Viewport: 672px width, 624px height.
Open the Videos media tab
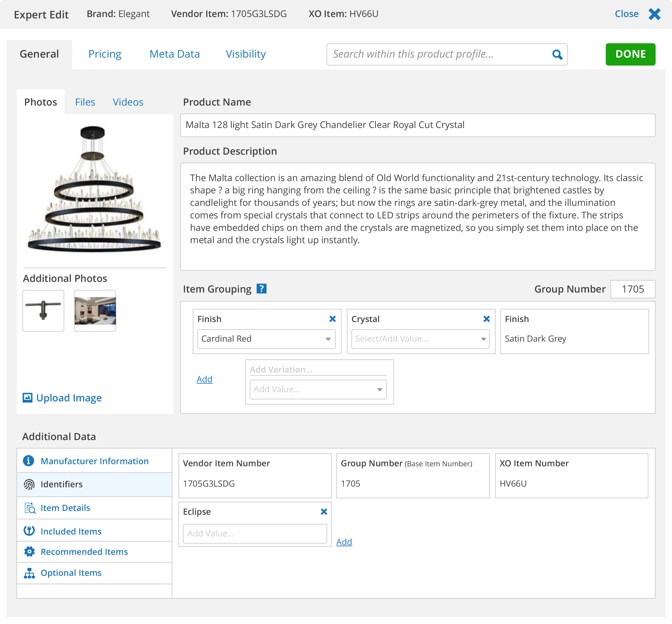128,102
